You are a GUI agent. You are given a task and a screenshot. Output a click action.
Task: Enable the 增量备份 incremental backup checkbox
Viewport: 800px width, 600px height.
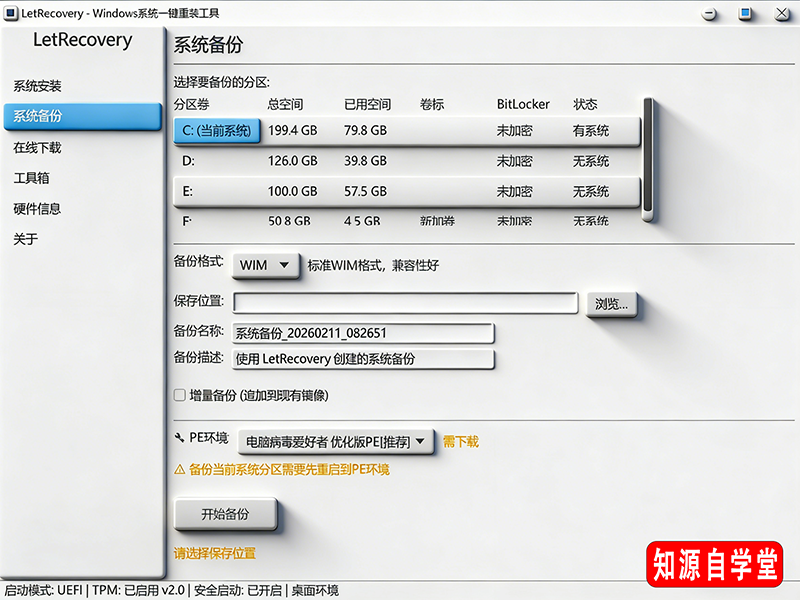tap(178, 396)
